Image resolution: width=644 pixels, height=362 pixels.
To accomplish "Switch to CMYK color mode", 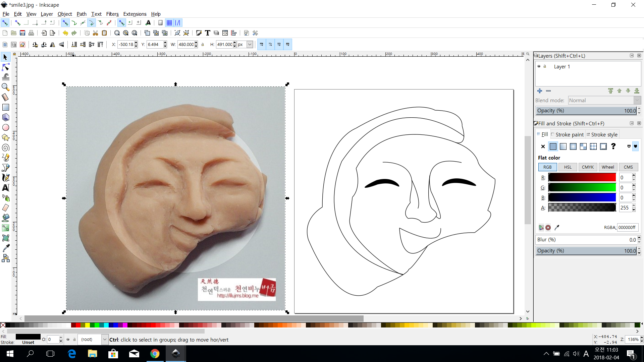I will pyautogui.click(x=588, y=167).
